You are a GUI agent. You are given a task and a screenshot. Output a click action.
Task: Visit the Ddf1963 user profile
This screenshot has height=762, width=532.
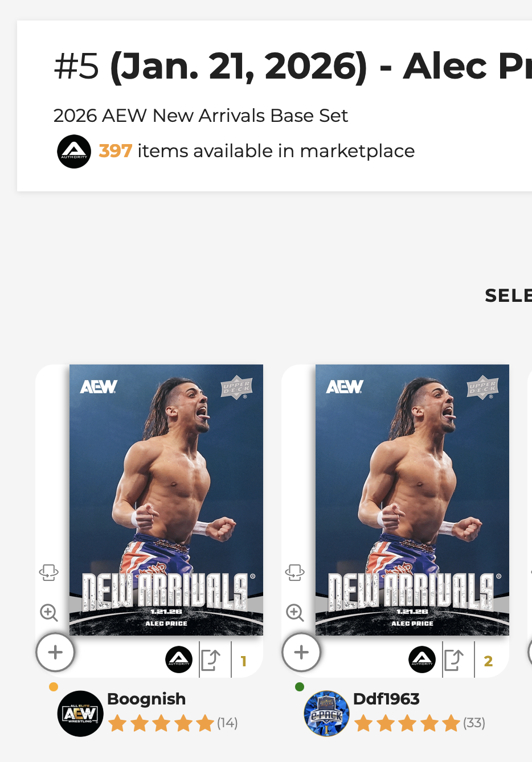(386, 699)
